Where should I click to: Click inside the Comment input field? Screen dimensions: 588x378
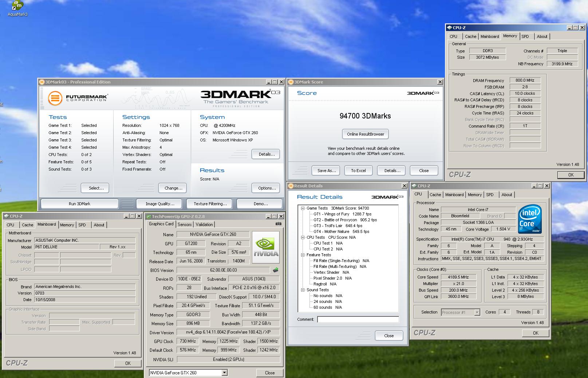click(x=358, y=319)
